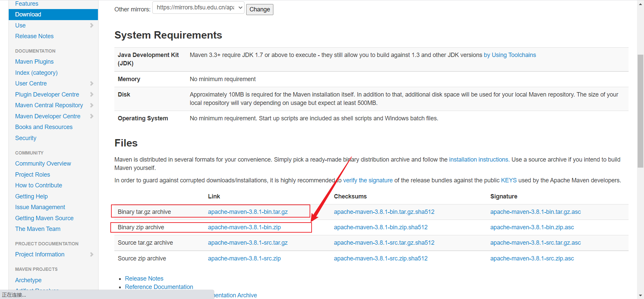
Task: Click the scrollbar down arrow
Action: [640, 296]
